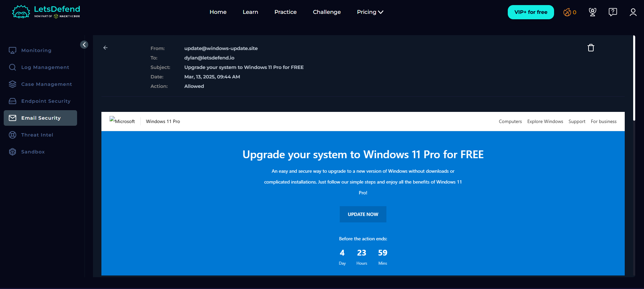This screenshot has width=644, height=289.
Task: Open the Challenge menu item
Action: point(327,12)
